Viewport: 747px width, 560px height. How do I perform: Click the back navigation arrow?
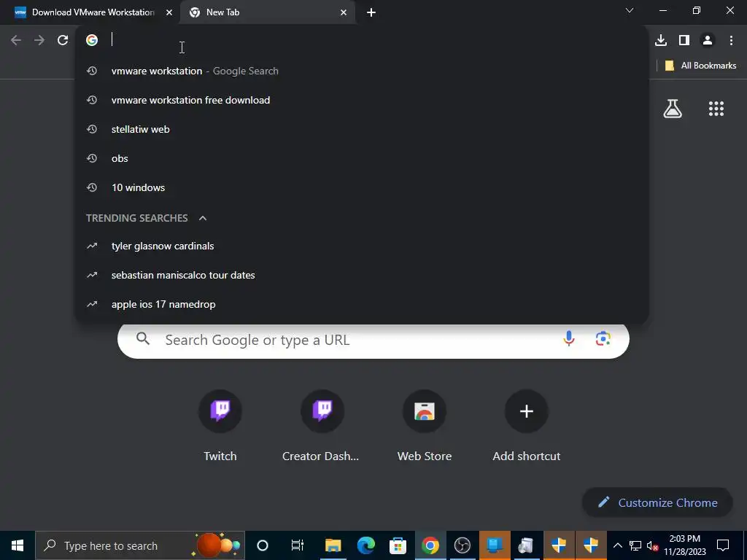16,40
